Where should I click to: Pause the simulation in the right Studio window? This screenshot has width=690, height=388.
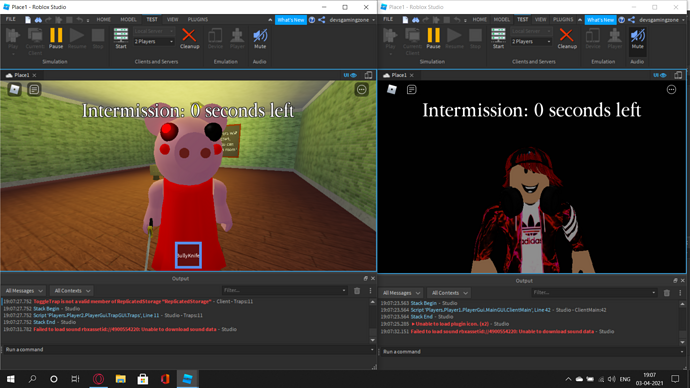coord(433,38)
